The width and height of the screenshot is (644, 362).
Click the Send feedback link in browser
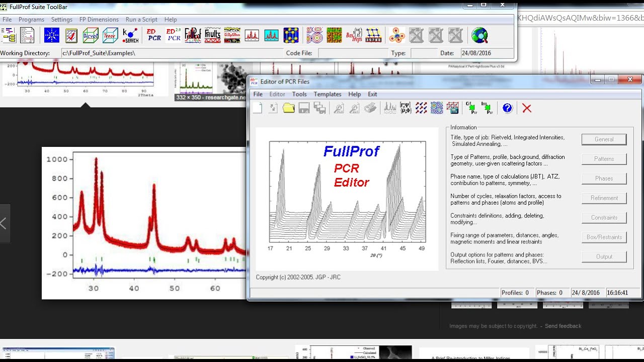[563, 326]
